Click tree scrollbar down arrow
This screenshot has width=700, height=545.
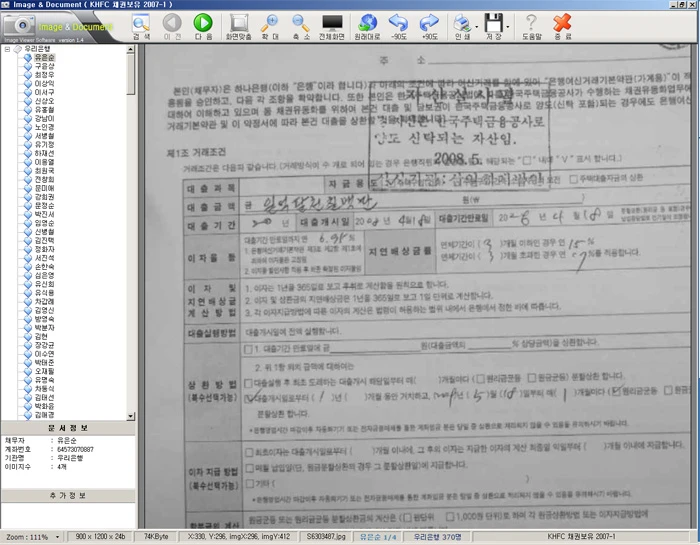pos(130,416)
